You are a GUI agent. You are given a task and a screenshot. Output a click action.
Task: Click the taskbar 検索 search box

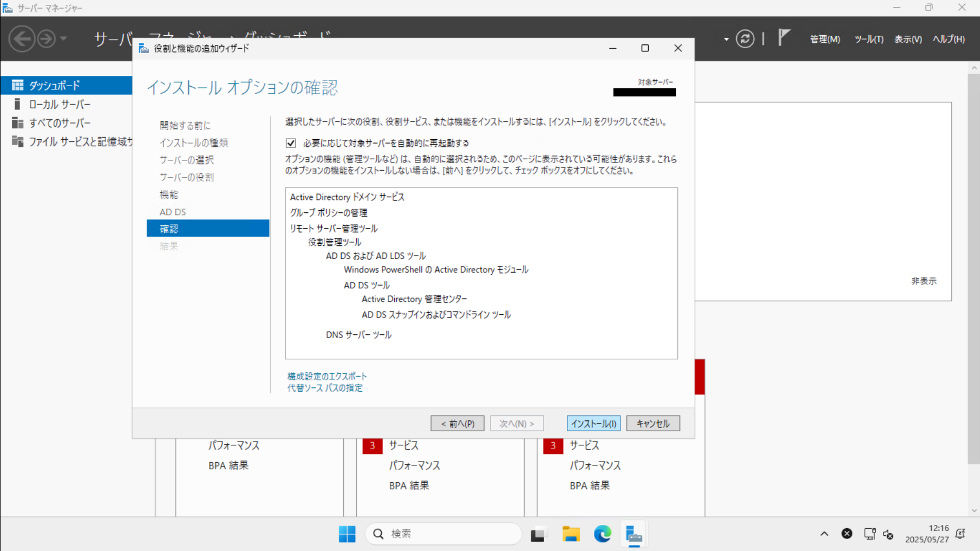[443, 534]
